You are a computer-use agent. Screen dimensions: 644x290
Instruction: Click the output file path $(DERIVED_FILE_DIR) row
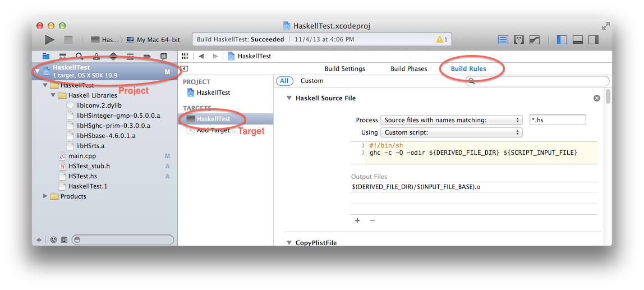(x=473, y=187)
